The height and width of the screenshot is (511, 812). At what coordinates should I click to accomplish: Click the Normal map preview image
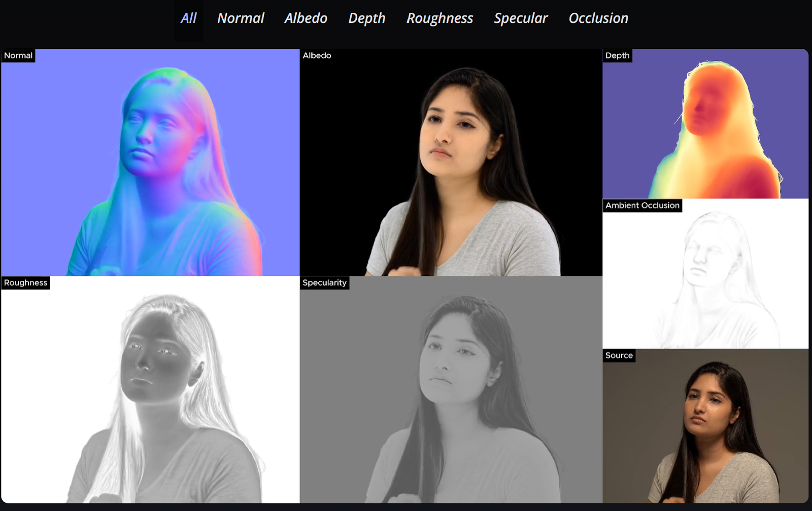click(x=150, y=163)
